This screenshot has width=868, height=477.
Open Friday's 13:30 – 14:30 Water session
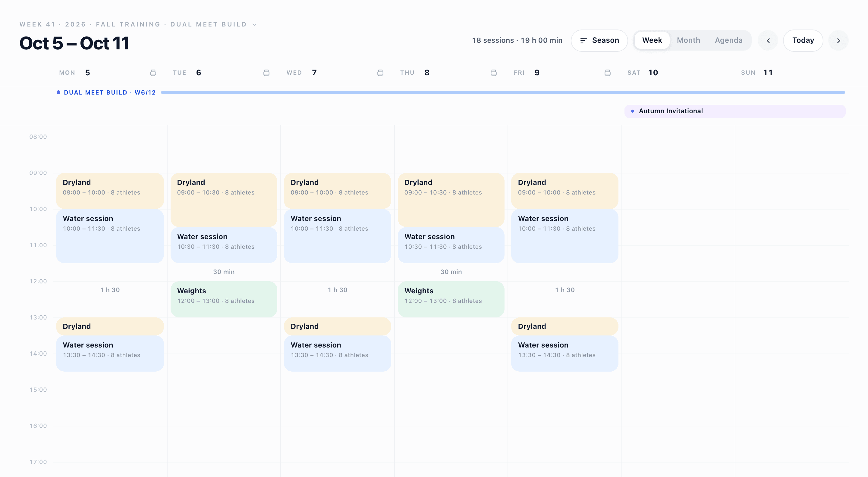(565, 354)
